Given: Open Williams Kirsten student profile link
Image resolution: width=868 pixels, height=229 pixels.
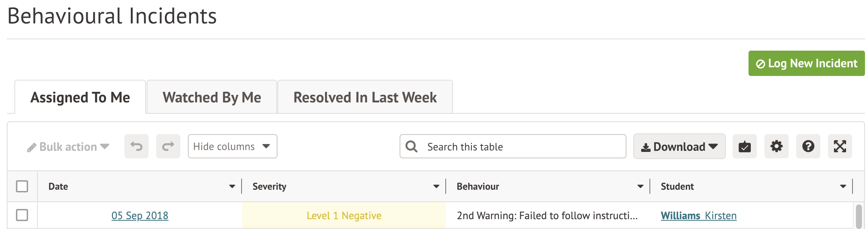Looking at the screenshot, I should [x=698, y=215].
